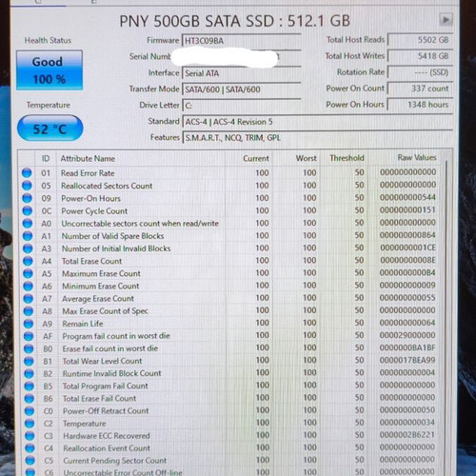Screen dimensions: 476x476
Task: Click the status icon for Total Erase Fail Count
Action: pyautogui.click(x=30, y=398)
